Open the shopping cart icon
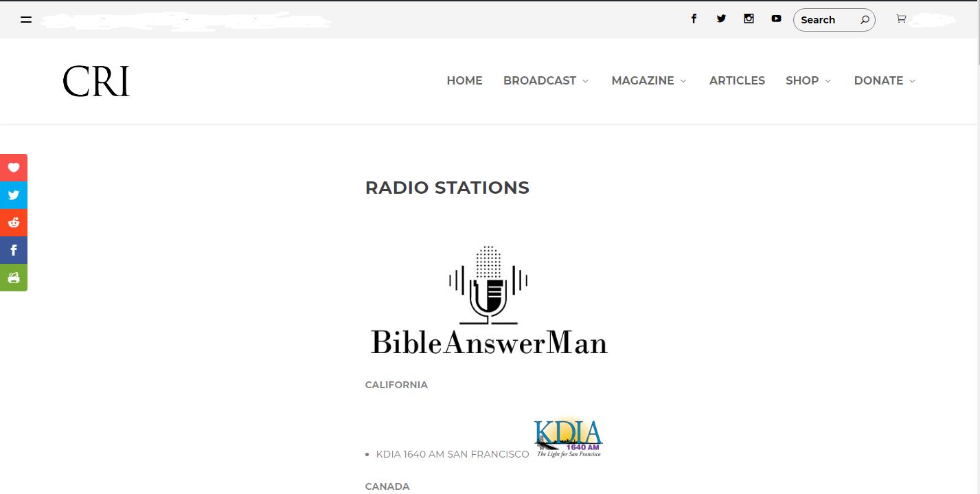980x494 pixels. (x=901, y=19)
